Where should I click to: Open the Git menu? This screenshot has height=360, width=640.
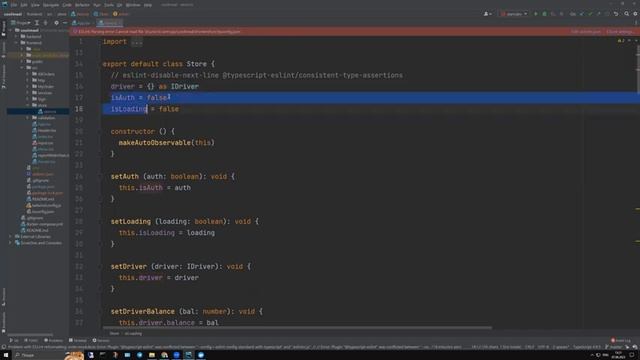click(120, 5)
